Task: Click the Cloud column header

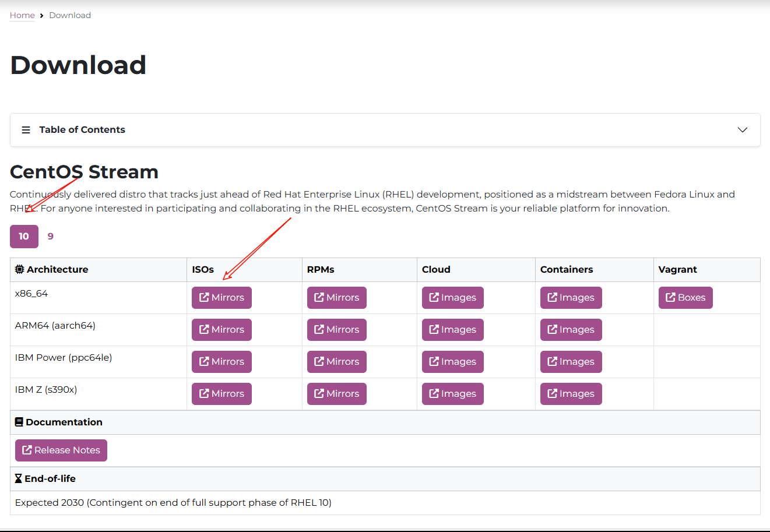Action: pyautogui.click(x=476, y=270)
